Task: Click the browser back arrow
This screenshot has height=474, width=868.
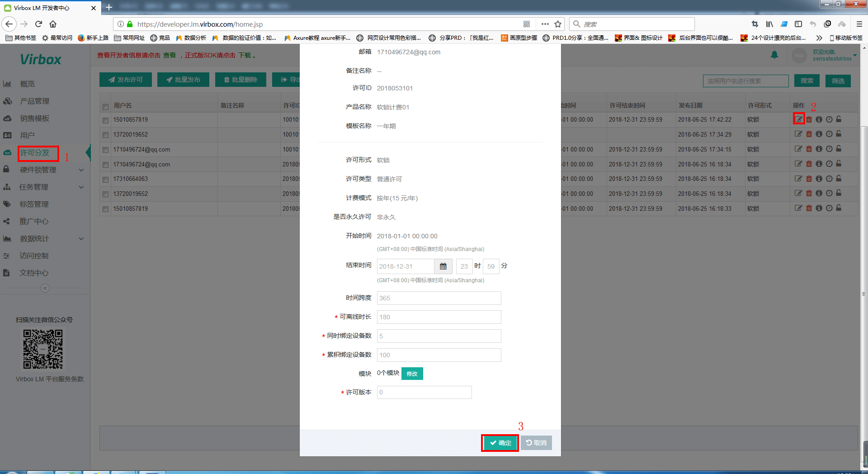Action: 9,24
